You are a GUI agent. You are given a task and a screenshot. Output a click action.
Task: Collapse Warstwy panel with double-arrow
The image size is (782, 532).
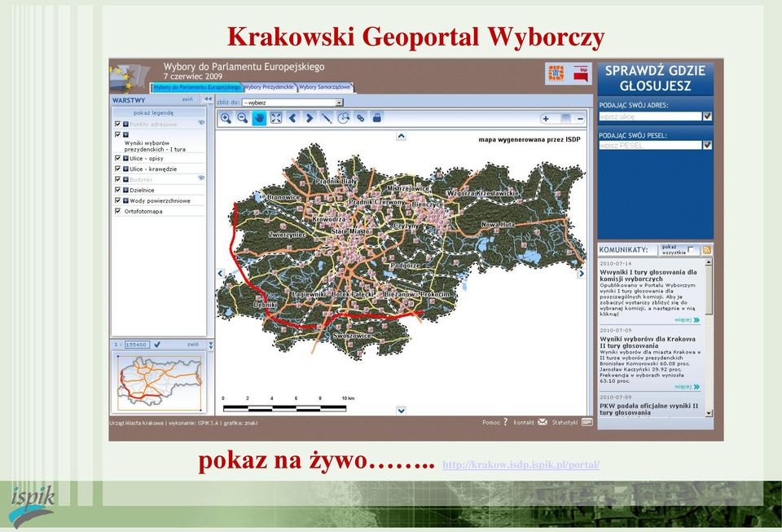pyautogui.click(x=208, y=99)
